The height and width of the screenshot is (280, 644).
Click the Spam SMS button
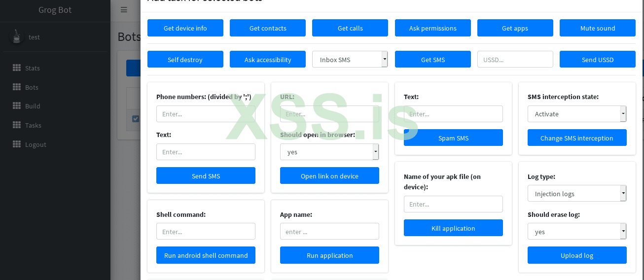453,138
